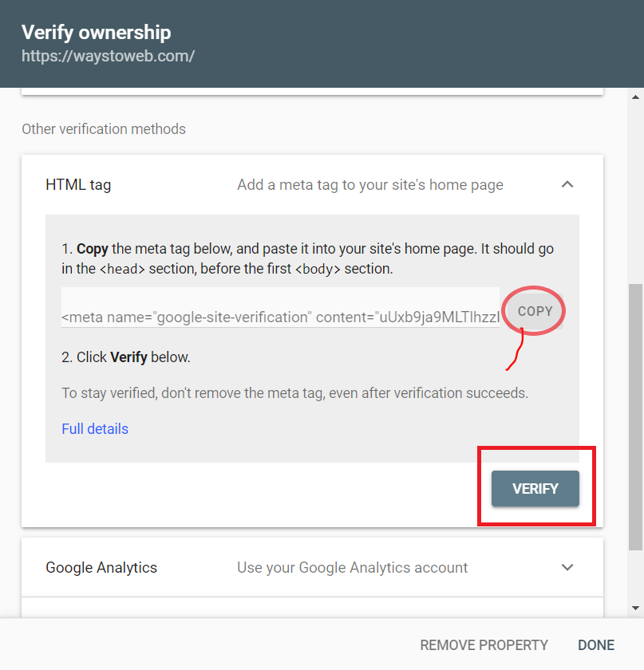Screen dimensions: 644x670
Task: Copy the meta tag with COPY button
Action: tap(535, 311)
